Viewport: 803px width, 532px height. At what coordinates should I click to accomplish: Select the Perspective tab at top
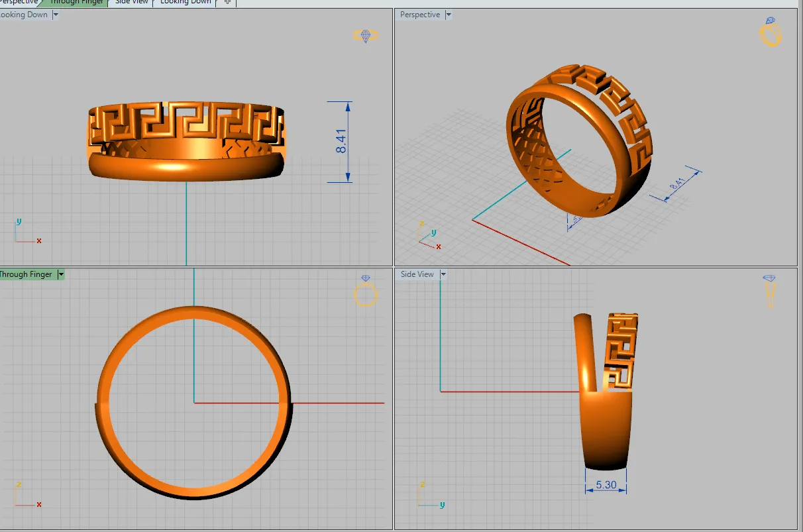pos(20,2)
